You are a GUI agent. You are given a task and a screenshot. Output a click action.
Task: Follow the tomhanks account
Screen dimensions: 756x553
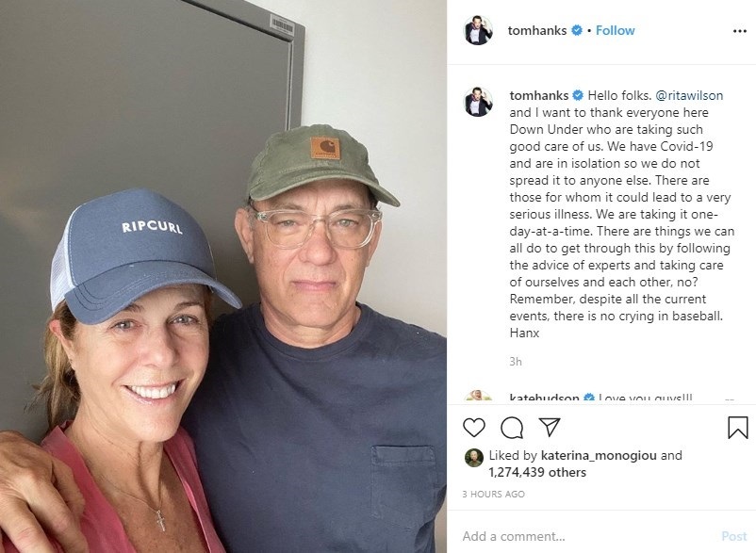click(x=616, y=30)
